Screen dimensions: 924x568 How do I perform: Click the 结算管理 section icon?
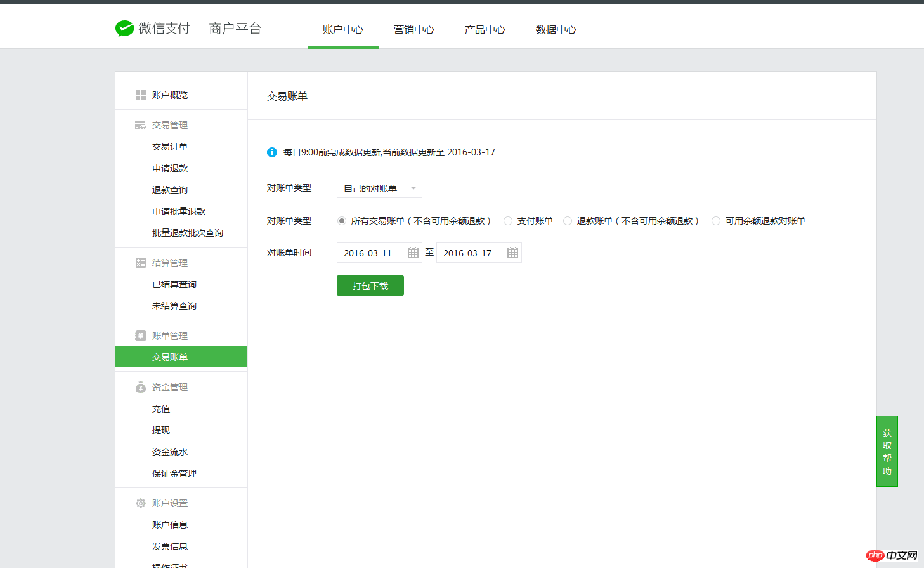(x=141, y=263)
